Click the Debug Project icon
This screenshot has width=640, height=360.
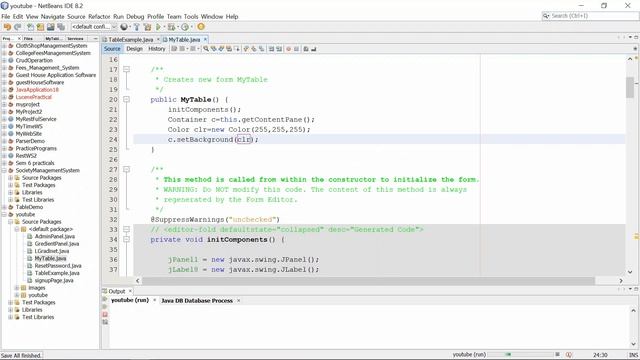point(171,27)
